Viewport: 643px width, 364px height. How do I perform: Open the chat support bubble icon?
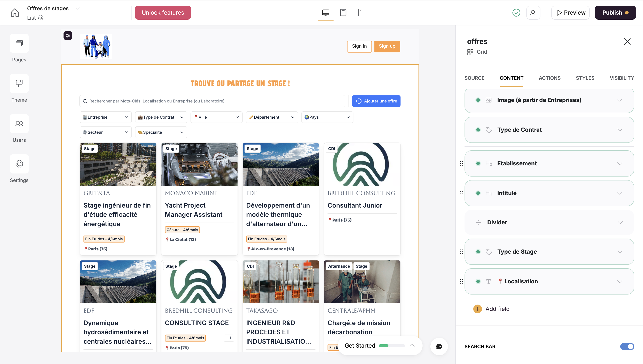(x=439, y=346)
